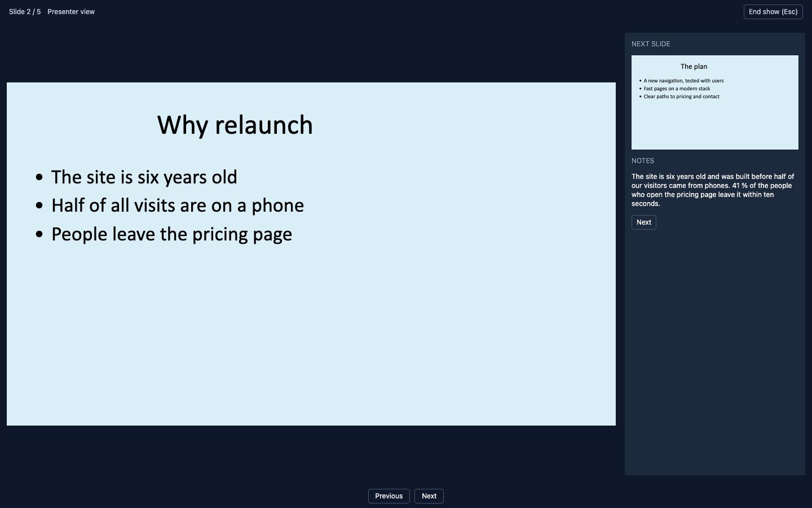The height and width of the screenshot is (508, 812).
Task: Open the next slide thumbnail preview
Action: point(715,102)
